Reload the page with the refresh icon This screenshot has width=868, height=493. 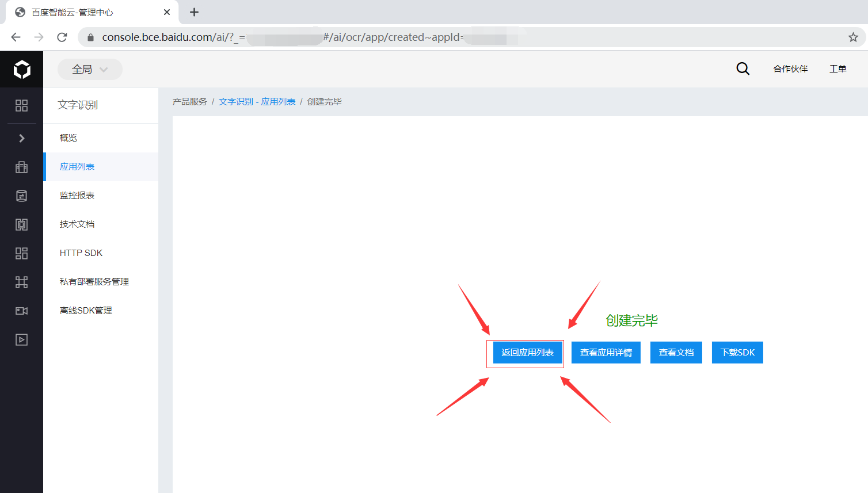coord(62,37)
